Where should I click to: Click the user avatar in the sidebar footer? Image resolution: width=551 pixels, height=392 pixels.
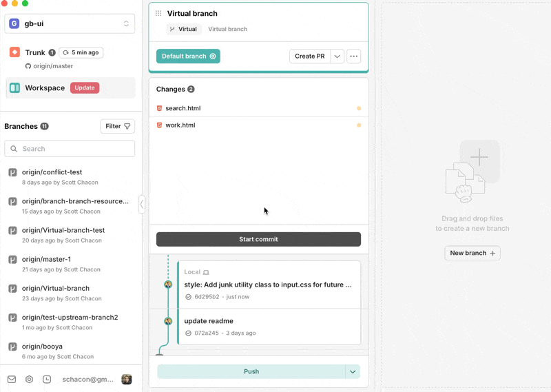127,379
